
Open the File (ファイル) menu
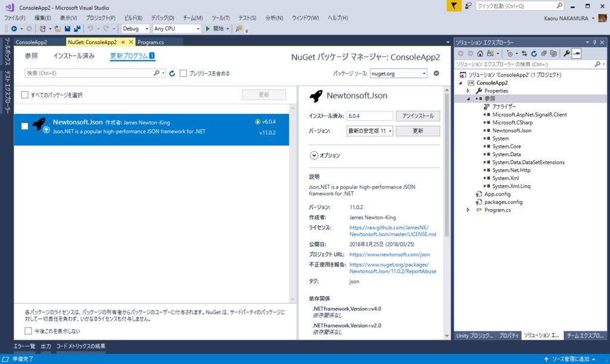click(x=15, y=18)
